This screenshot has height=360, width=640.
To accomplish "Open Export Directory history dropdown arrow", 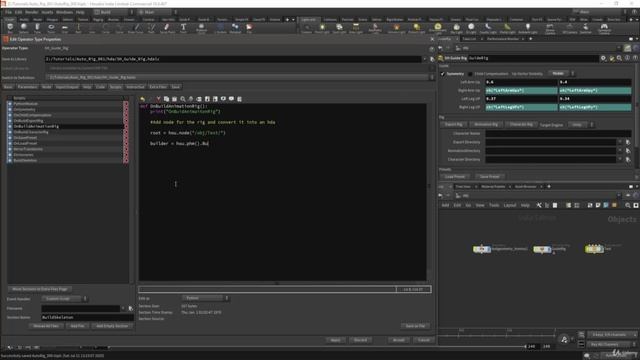I will [x=620, y=142].
